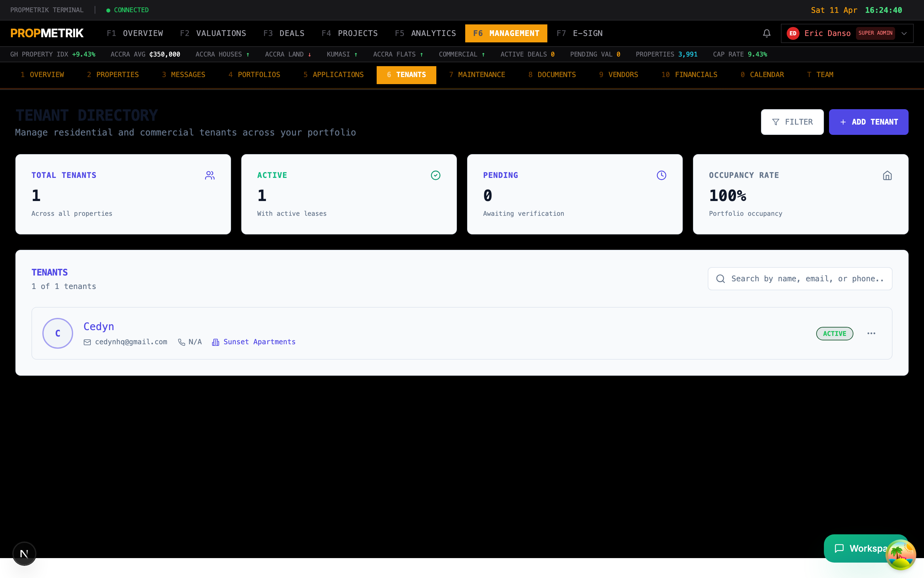
Task: Click the search magnifier icon
Action: [721, 279]
